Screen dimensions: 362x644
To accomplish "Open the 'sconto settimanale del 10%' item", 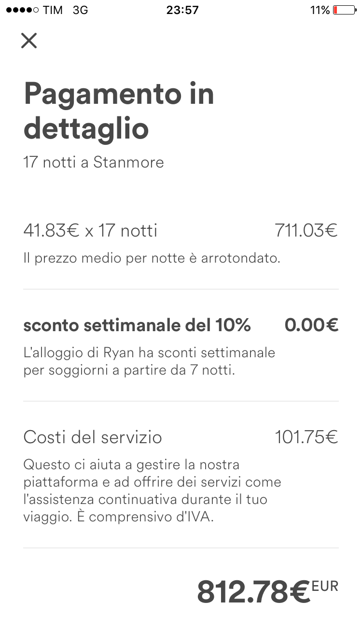I will [137, 326].
